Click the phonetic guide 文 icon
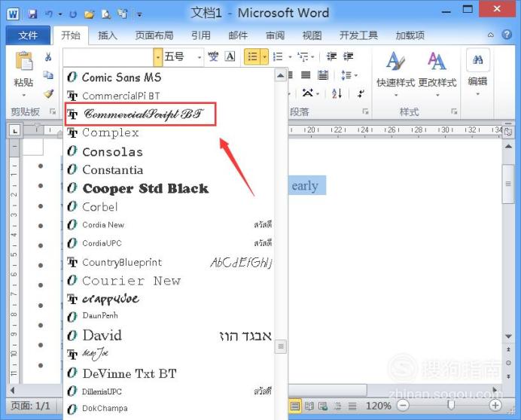Screen dimensions: 521x420 [x=213, y=56]
